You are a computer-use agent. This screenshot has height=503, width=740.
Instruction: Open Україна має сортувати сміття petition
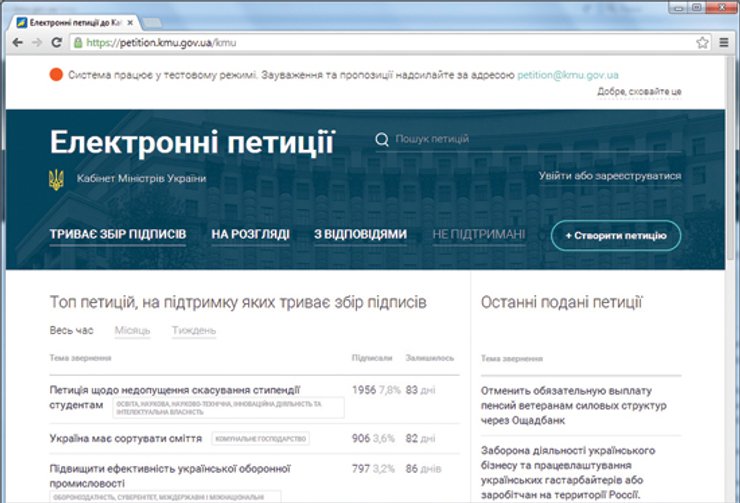click(x=126, y=438)
